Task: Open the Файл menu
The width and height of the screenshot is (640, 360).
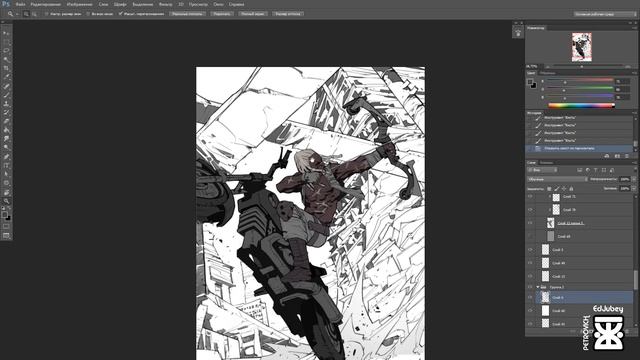Action: pos(20,4)
